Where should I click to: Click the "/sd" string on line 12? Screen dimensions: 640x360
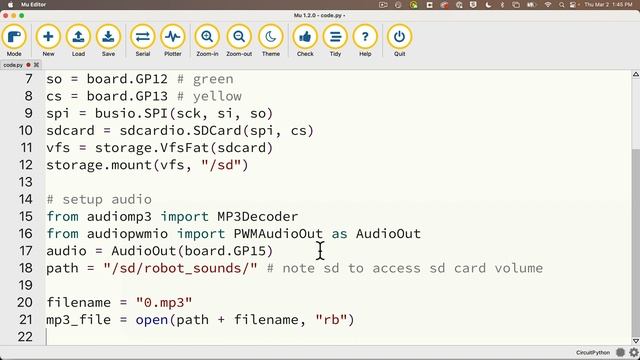pyautogui.click(x=221, y=165)
